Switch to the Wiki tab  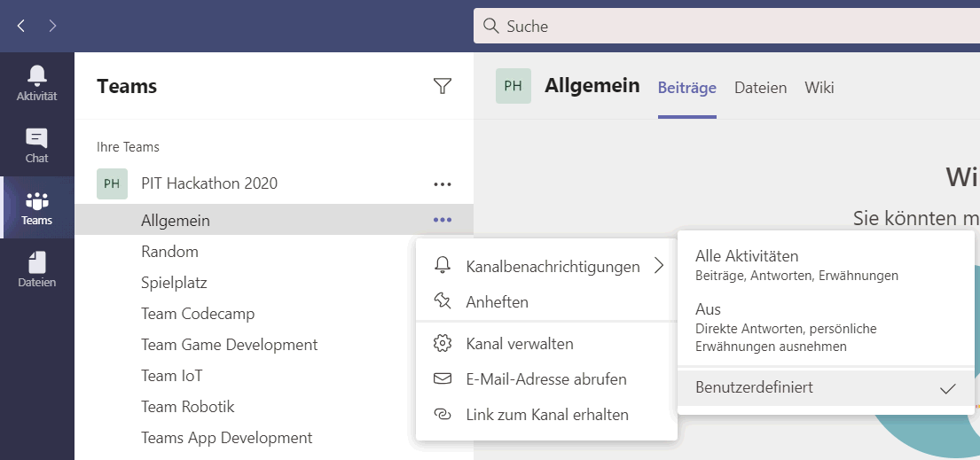(x=819, y=88)
